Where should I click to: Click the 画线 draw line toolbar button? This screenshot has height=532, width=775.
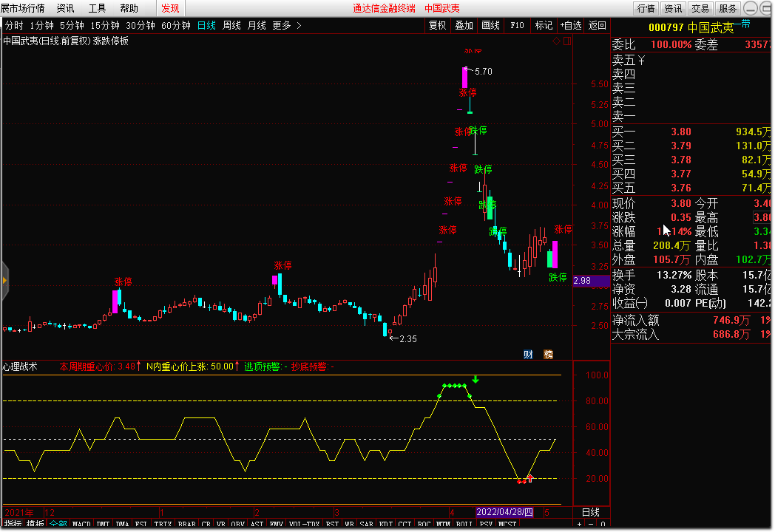491,25
